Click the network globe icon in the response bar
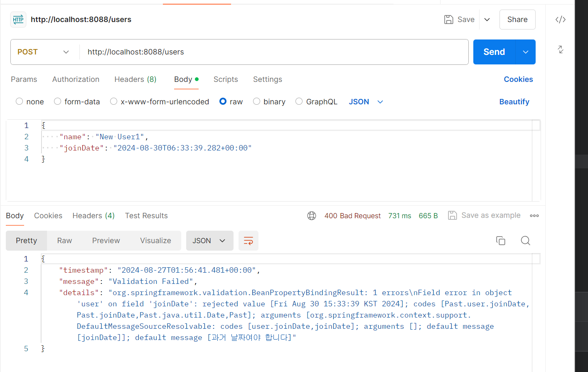 [312, 216]
